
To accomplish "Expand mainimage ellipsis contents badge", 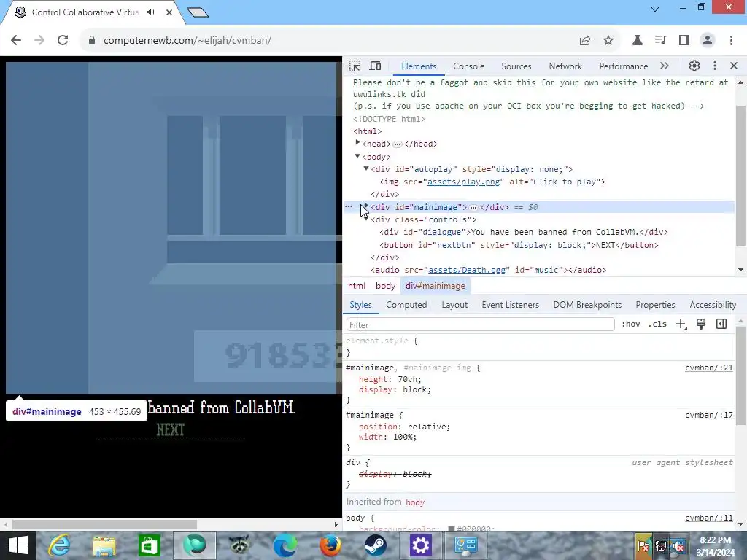I will pos(473,208).
